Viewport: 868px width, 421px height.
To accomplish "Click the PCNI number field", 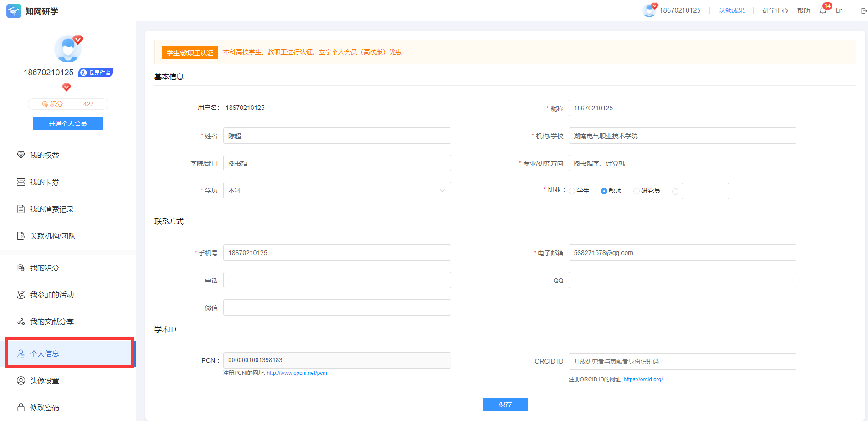I will pos(337,360).
